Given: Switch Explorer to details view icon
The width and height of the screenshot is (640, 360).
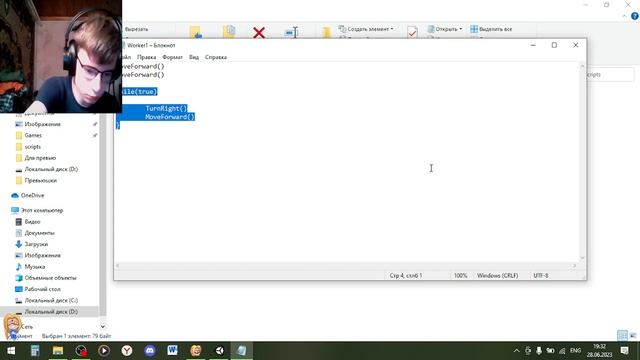Looking at the screenshot, I should (622, 336).
